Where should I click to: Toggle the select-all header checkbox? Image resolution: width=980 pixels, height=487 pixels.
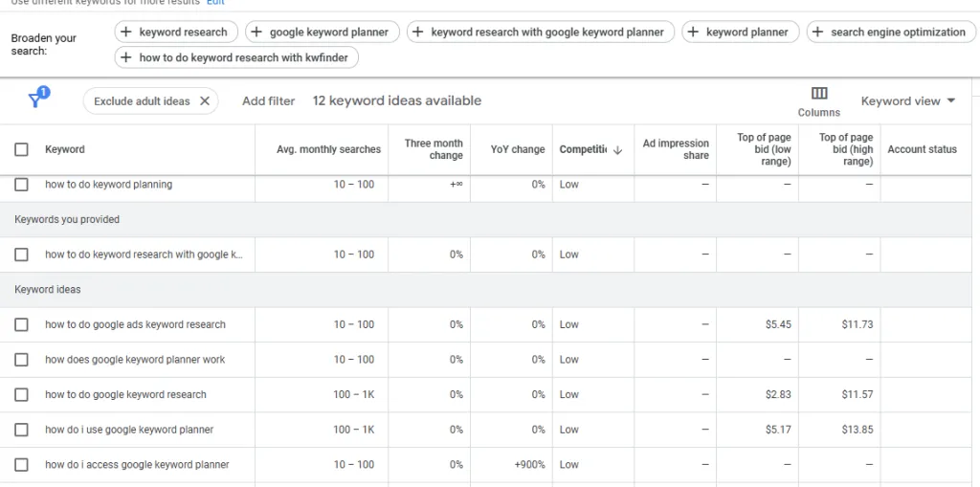[21, 149]
